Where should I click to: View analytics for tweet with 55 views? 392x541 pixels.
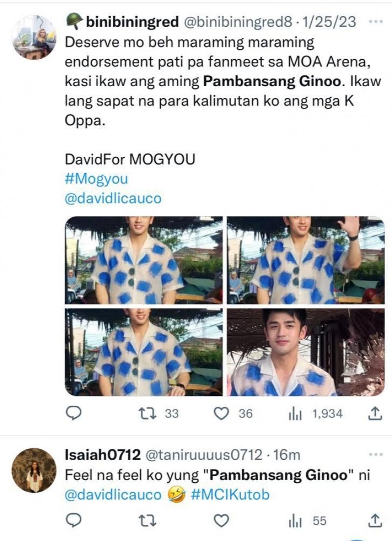(x=295, y=520)
